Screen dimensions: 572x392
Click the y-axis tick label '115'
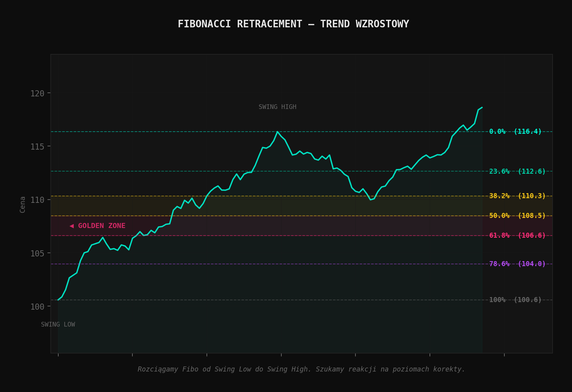pyautogui.click(x=37, y=147)
